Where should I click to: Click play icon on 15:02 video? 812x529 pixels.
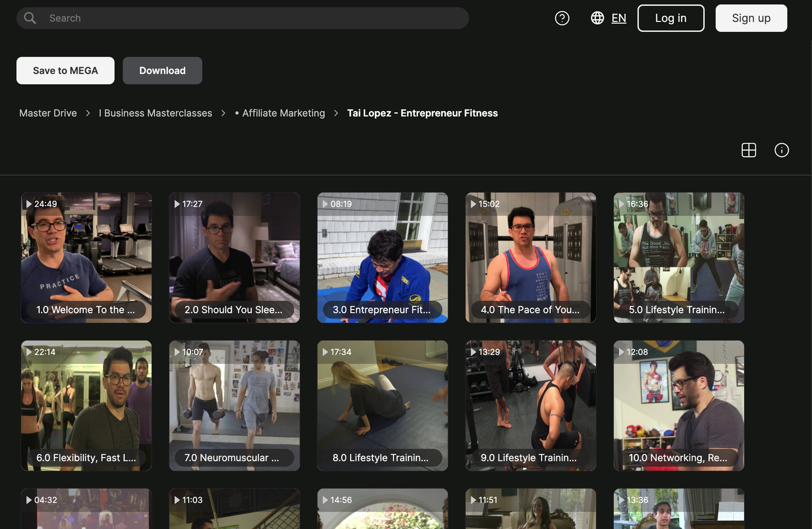473,204
